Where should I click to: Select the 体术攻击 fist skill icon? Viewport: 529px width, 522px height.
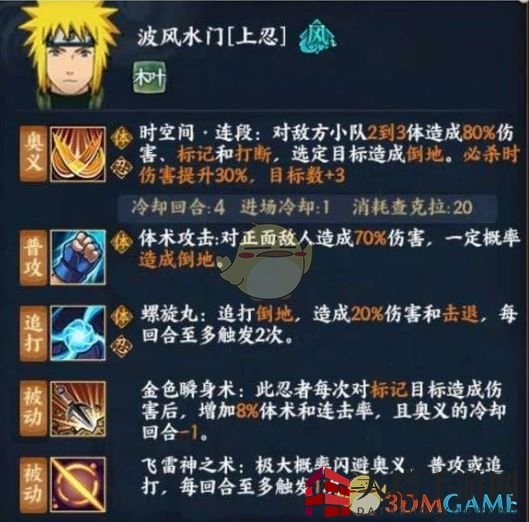pos(78,257)
